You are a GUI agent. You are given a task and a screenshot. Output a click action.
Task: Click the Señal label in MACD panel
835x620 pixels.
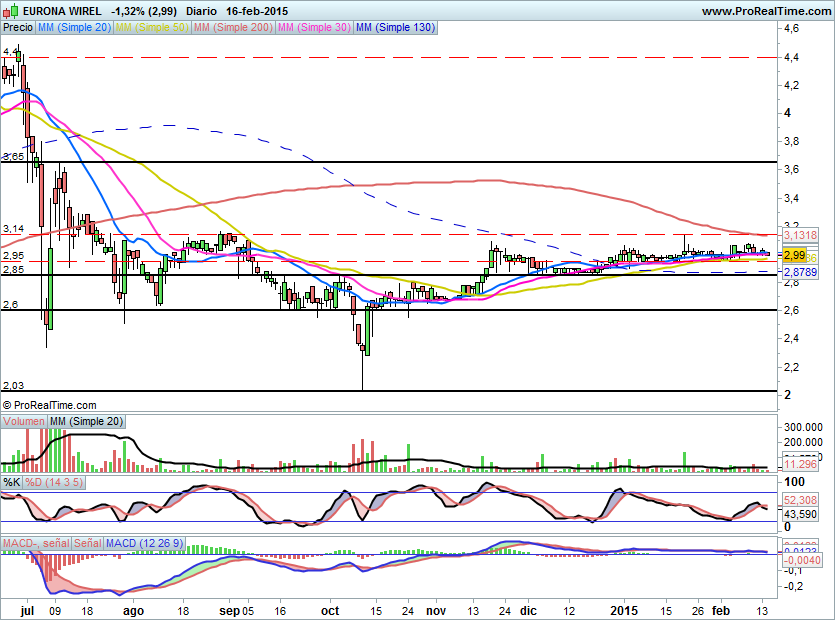[x=87, y=543]
